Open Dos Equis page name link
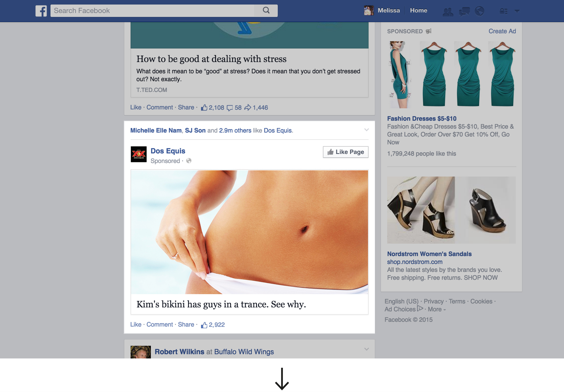Screen dimensions: 564x392 168,151
